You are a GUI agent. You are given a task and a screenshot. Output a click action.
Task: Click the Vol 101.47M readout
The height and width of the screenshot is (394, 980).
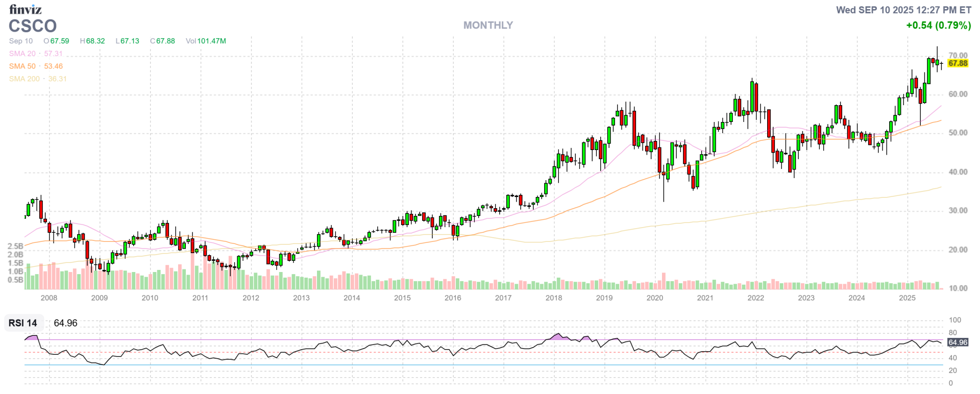point(206,41)
